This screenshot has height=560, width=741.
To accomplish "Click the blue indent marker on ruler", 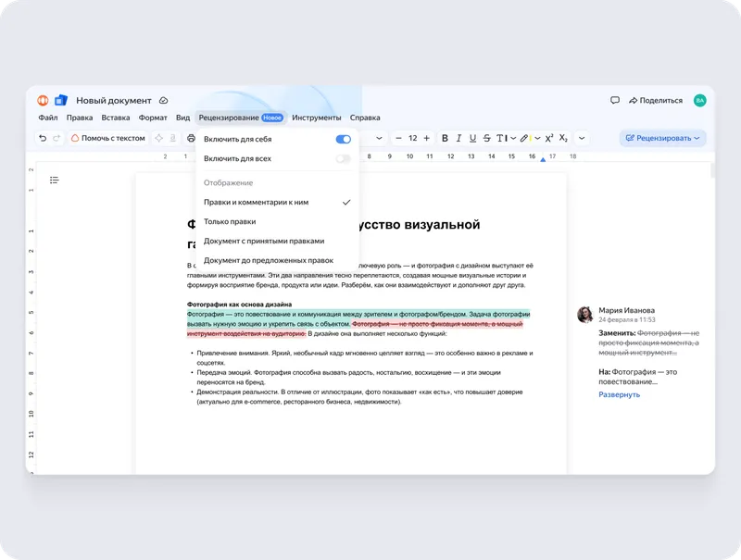I will (x=543, y=159).
